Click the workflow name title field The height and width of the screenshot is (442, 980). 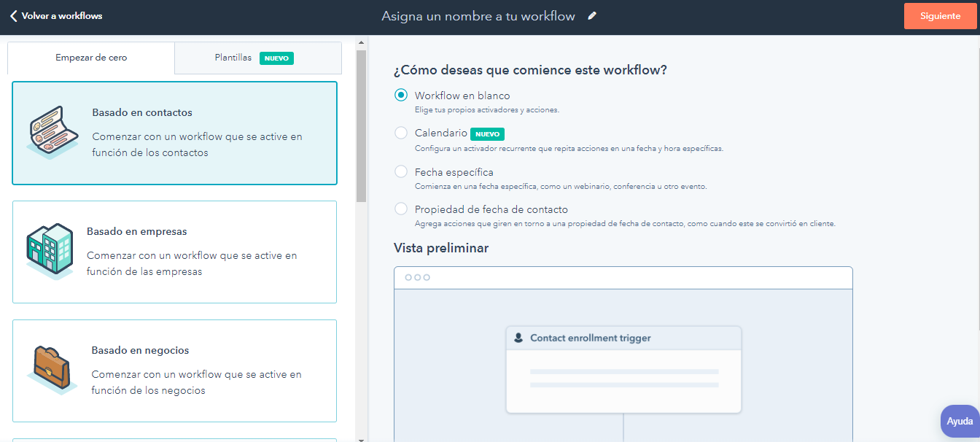tap(478, 16)
